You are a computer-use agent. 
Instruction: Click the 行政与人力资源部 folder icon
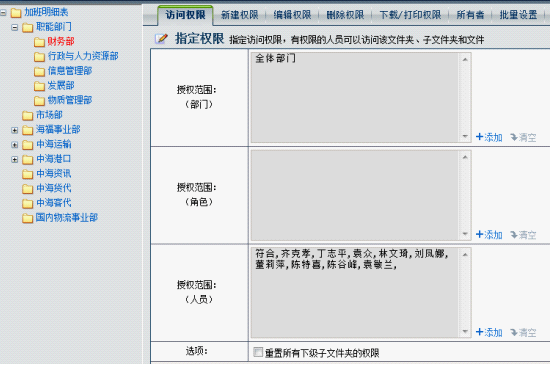pos(39,57)
